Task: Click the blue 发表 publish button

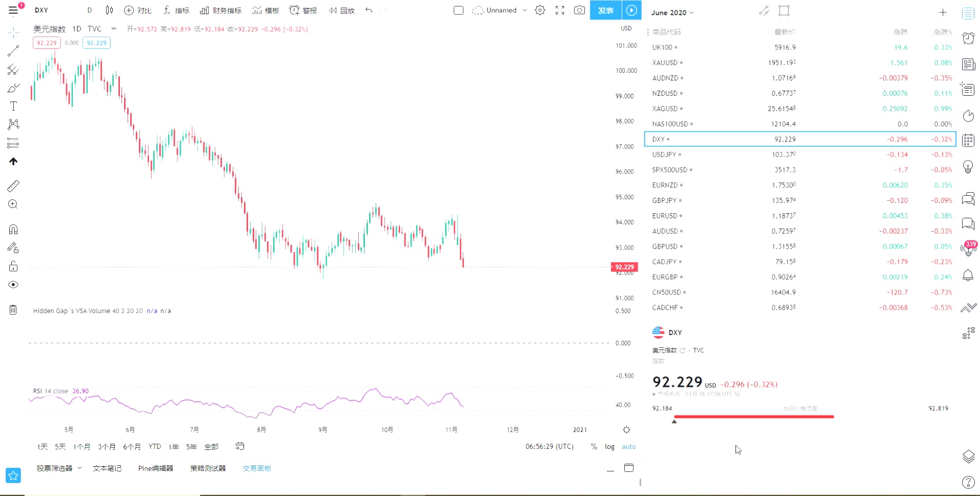Action: pos(605,10)
